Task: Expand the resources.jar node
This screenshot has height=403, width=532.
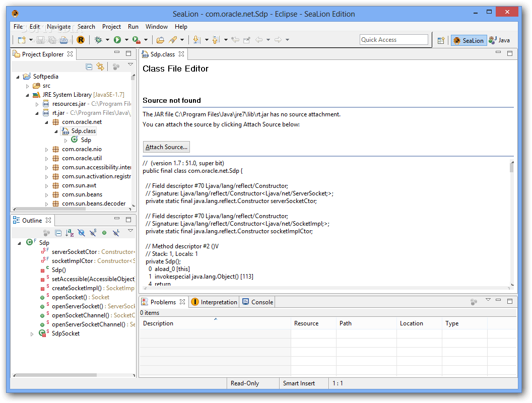Action: click(37, 104)
